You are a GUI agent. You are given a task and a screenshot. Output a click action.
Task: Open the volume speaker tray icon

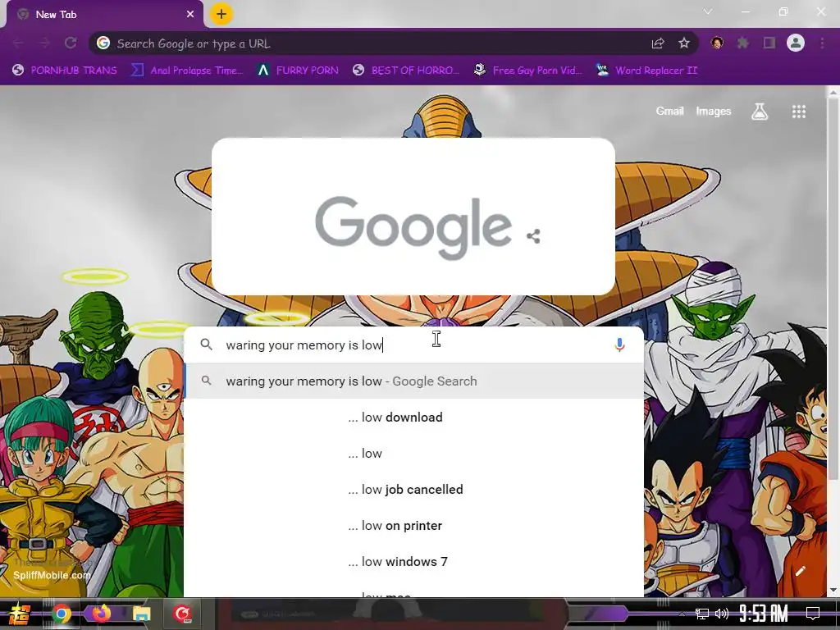(722, 614)
